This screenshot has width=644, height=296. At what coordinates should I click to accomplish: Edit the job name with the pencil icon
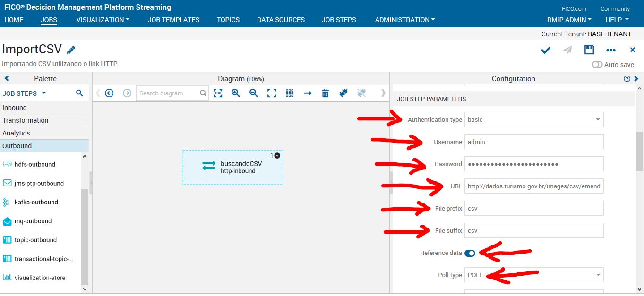click(x=71, y=49)
